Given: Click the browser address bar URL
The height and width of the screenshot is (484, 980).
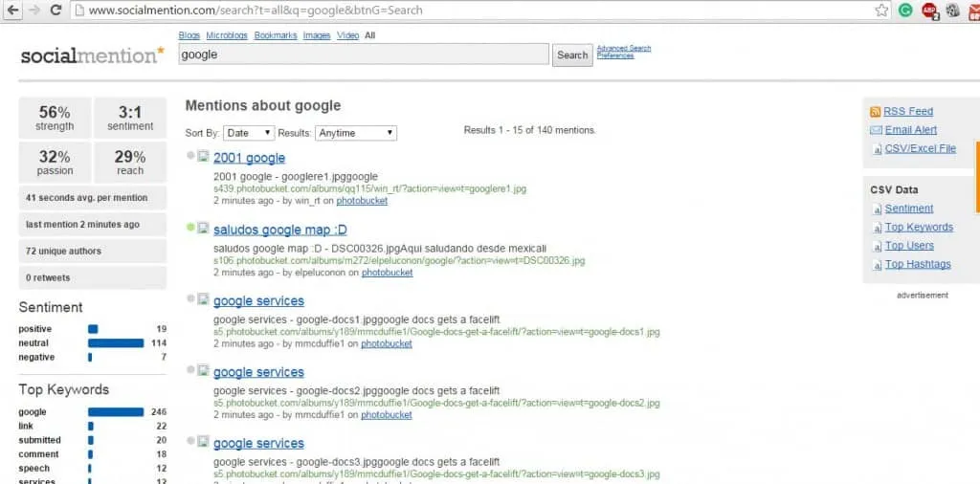Looking at the screenshot, I should [x=256, y=10].
